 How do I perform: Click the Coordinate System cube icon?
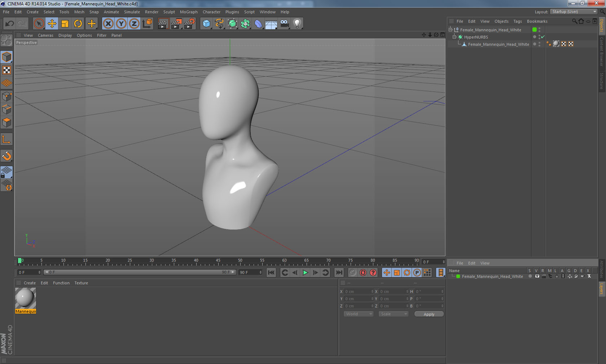tap(147, 24)
